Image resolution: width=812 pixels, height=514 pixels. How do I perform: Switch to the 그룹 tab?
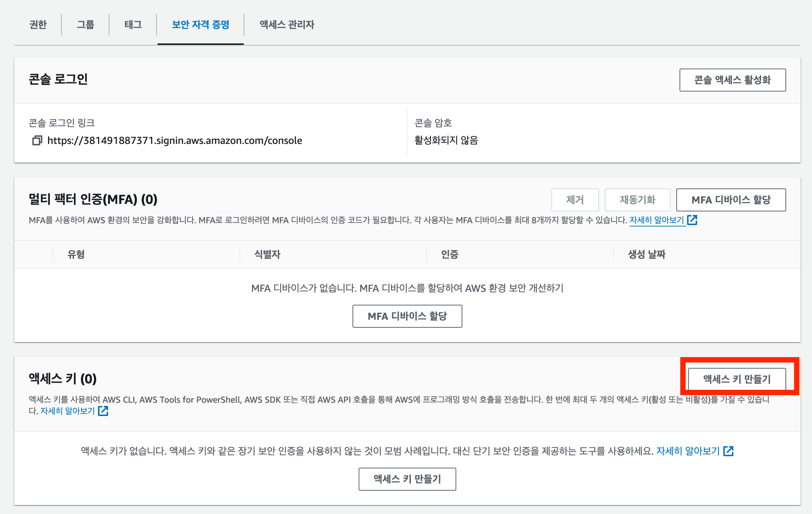click(85, 24)
